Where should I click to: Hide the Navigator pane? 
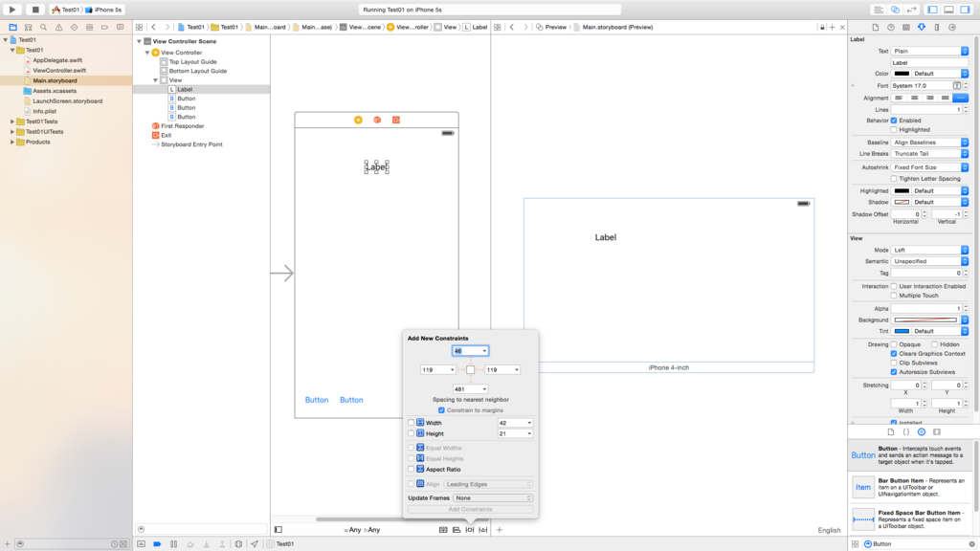(932, 10)
